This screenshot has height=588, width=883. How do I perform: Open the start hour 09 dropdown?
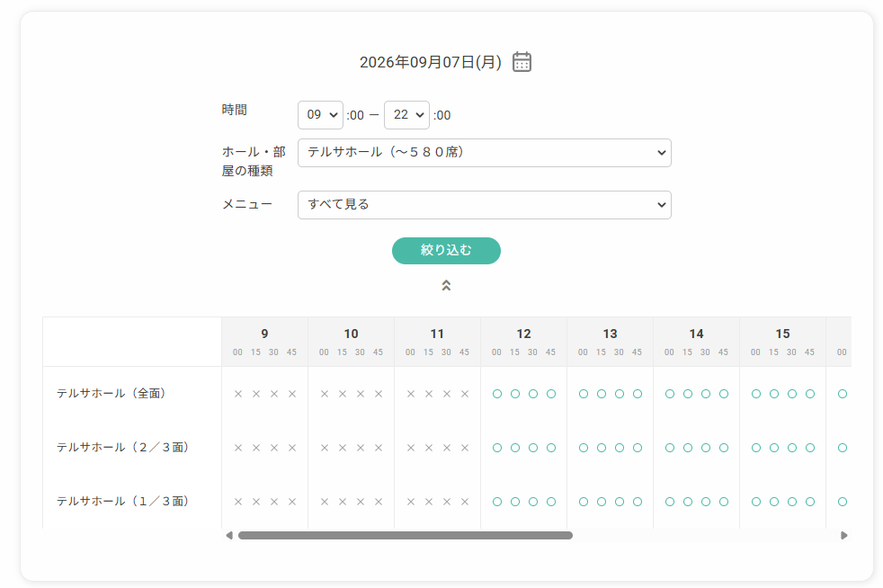[320, 115]
